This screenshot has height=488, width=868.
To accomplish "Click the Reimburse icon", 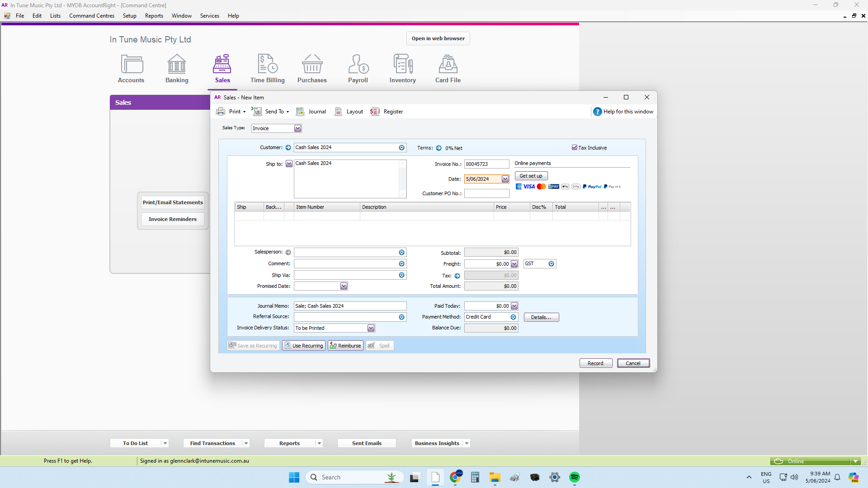I will point(345,345).
